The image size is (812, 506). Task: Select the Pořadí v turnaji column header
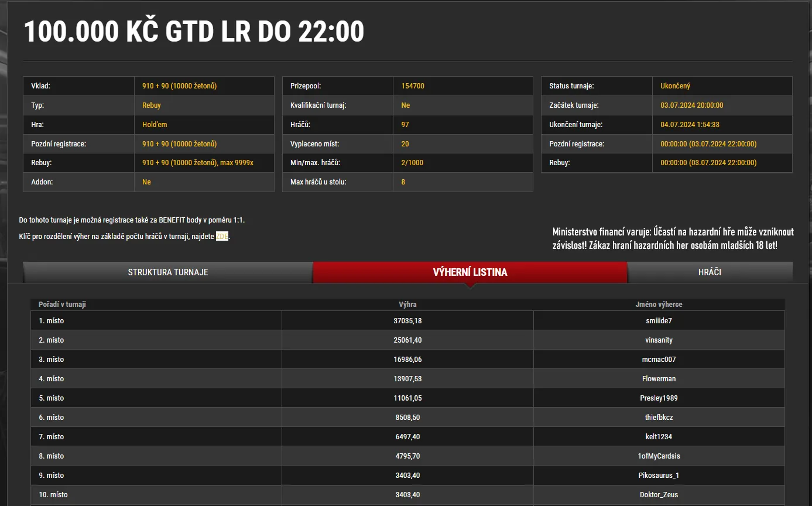click(63, 304)
